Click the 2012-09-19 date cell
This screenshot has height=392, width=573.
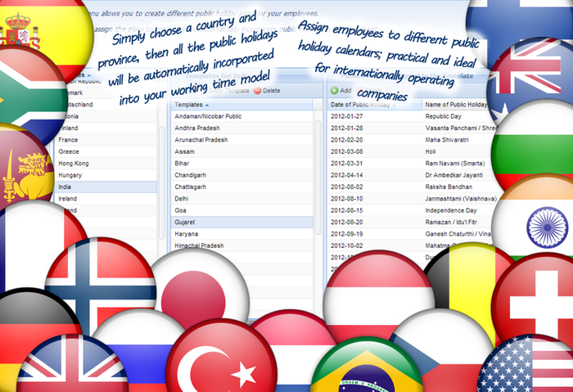346,234
